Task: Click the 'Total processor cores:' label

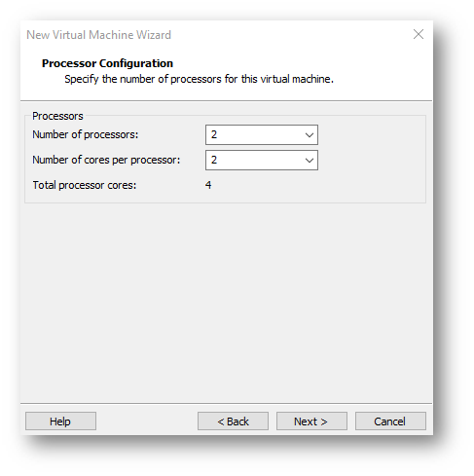Action: pos(85,185)
